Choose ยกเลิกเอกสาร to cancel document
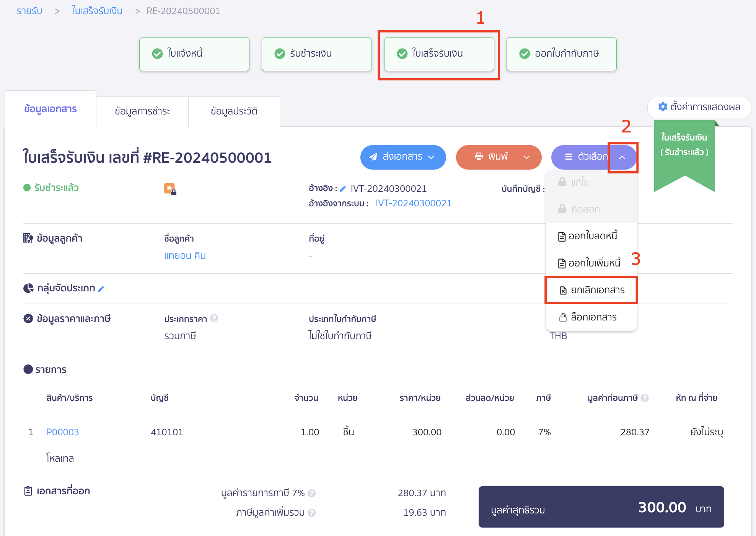Viewport: 756px width, 536px height. (591, 290)
